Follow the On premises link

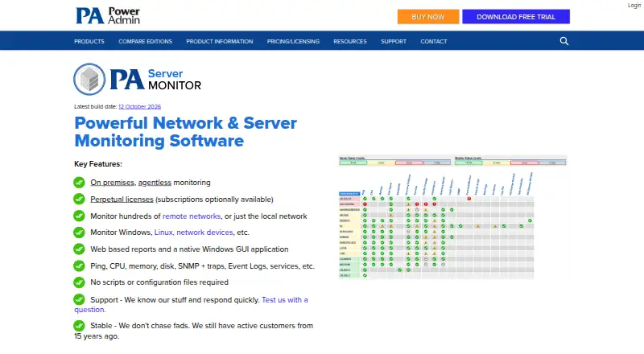(x=112, y=183)
